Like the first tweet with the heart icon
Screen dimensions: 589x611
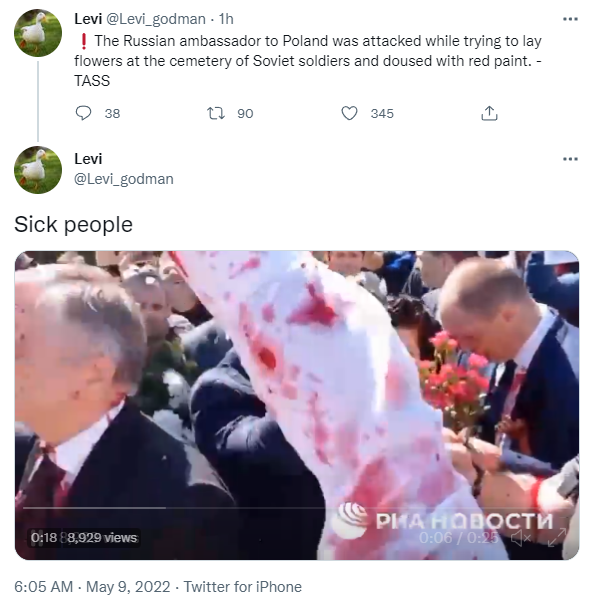pos(349,113)
